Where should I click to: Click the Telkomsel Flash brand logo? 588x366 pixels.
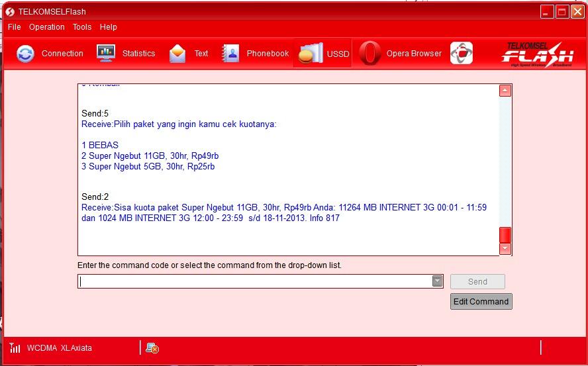538,55
